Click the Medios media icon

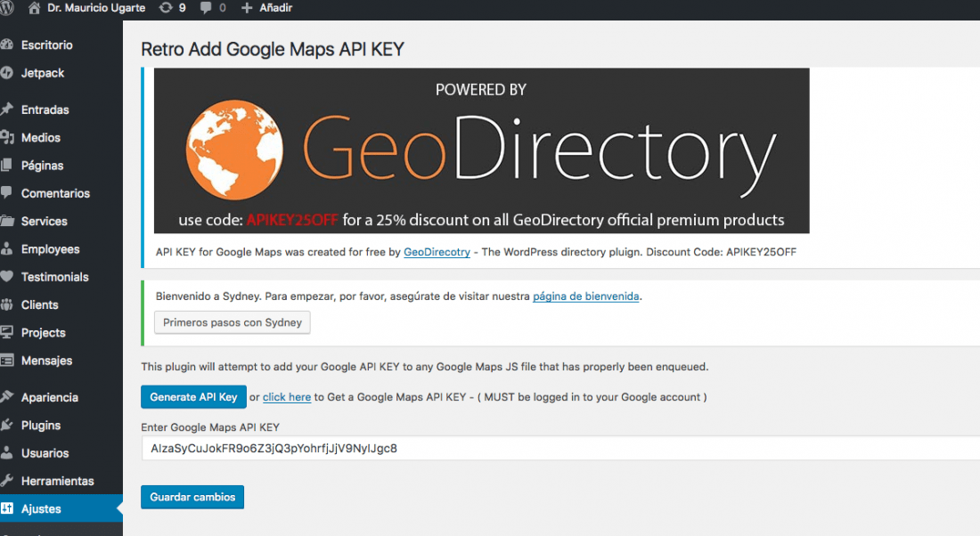[6, 137]
